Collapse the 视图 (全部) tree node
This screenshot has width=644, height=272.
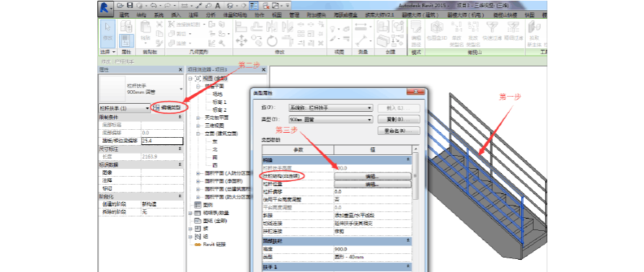pyautogui.click(x=190, y=78)
